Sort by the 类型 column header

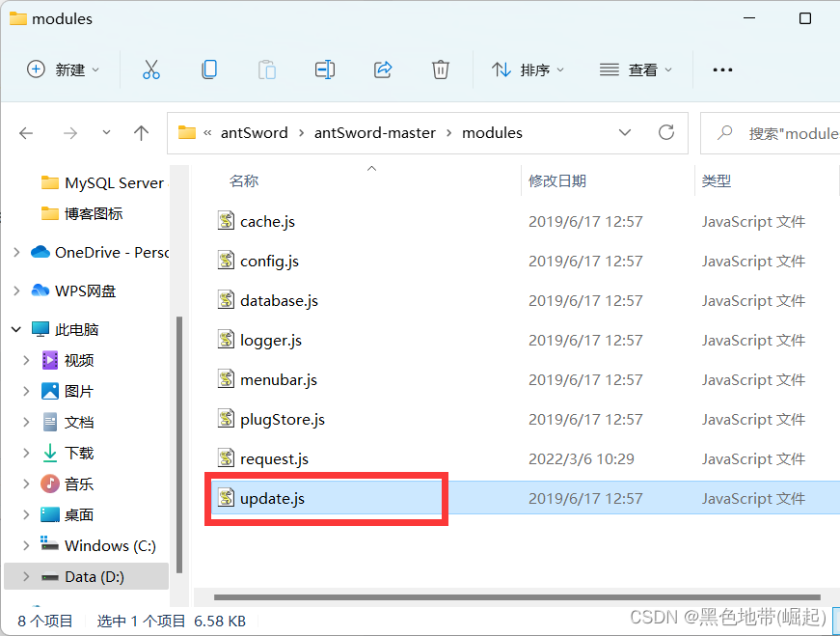coord(717,181)
